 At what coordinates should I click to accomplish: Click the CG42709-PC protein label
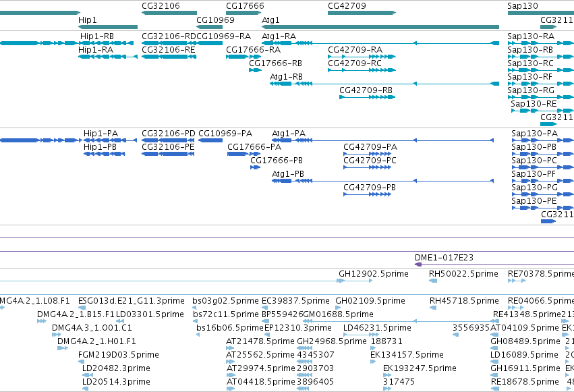[370, 161]
